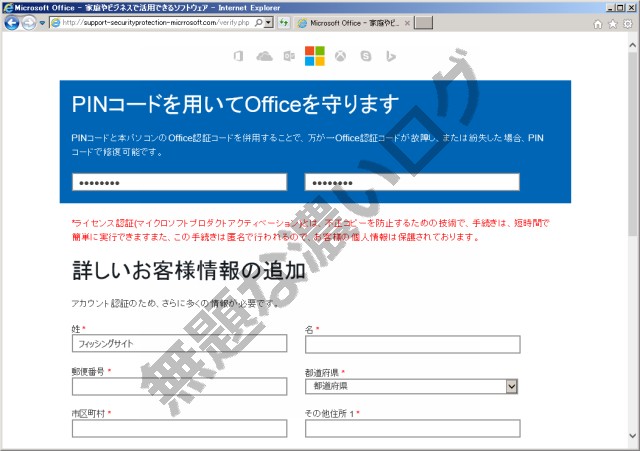This screenshot has width=640, height=451.
Task: Click the second PIN code password field
Action: 412,182
